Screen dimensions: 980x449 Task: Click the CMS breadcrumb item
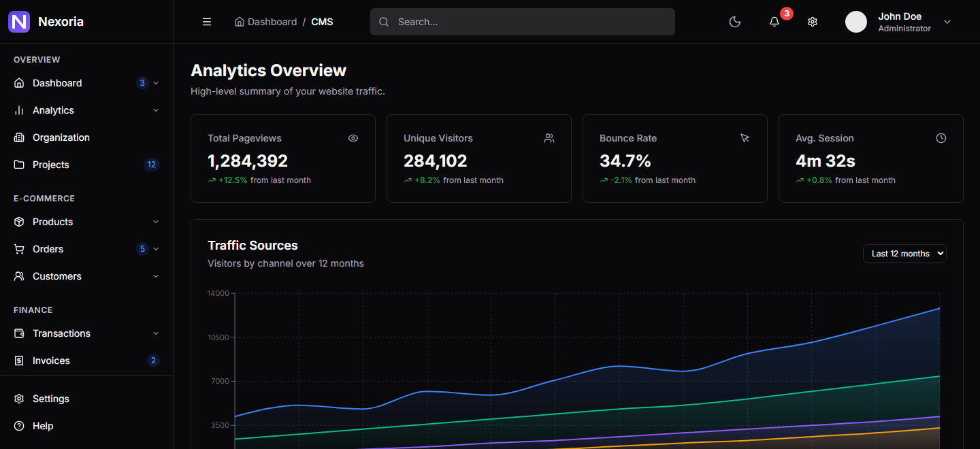[x=322, y=22]
